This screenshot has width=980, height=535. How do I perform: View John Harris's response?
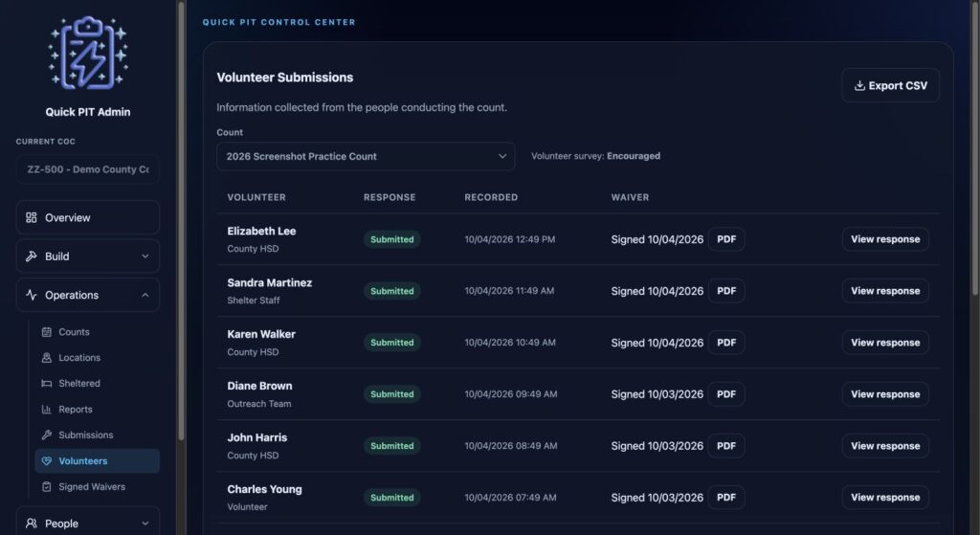(x=885, y=446)
